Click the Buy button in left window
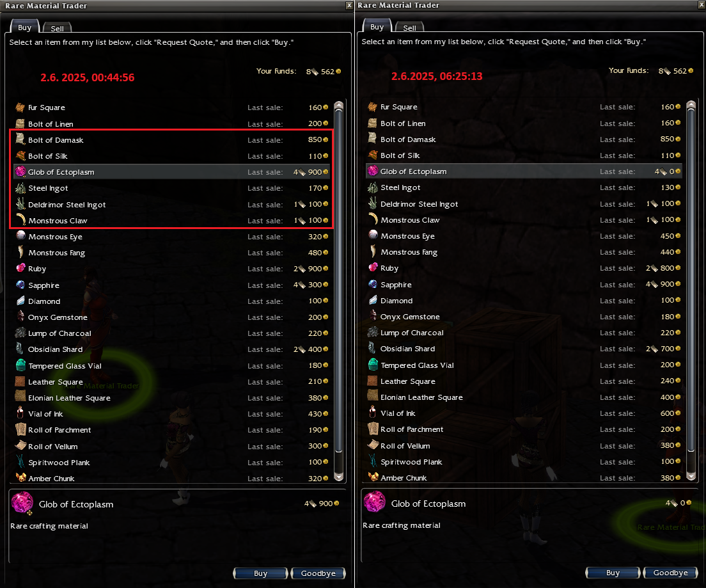The image size is (706, 588). (260, 573)
